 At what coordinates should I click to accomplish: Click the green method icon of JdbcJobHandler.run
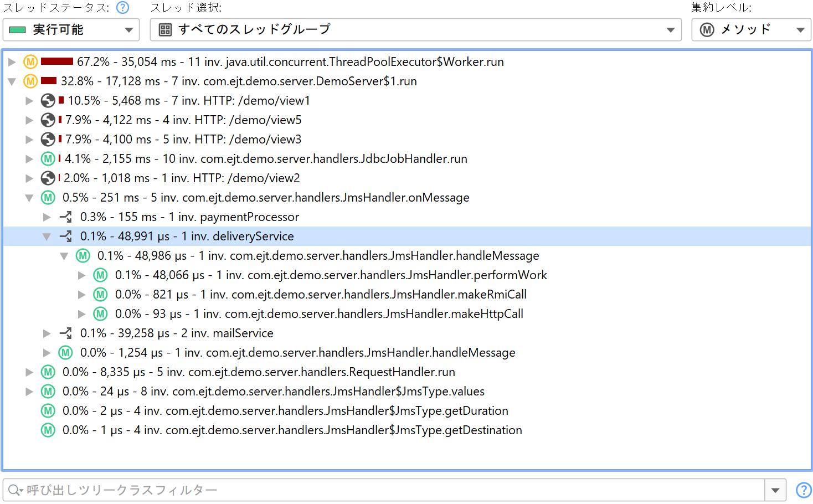click(x=48, y=159)
